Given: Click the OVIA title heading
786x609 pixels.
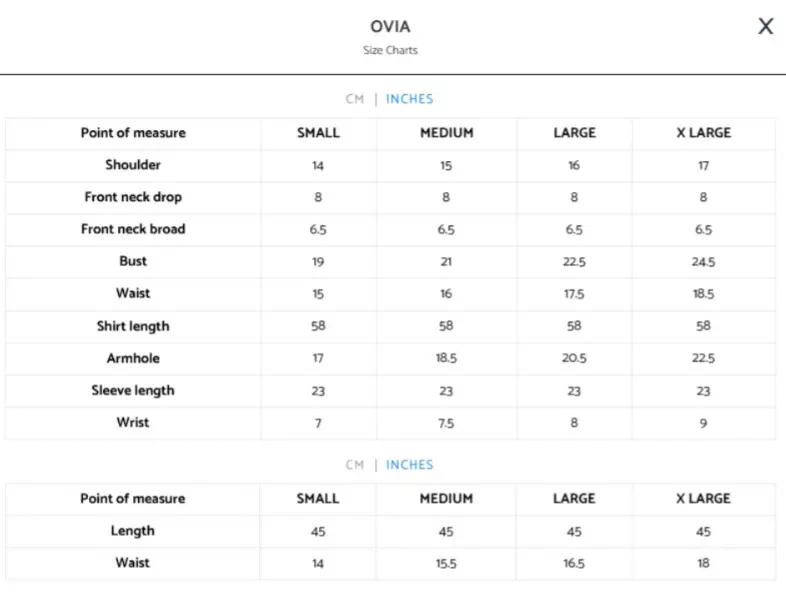Looking at the screenshot, I should click(x=390, y=27).
